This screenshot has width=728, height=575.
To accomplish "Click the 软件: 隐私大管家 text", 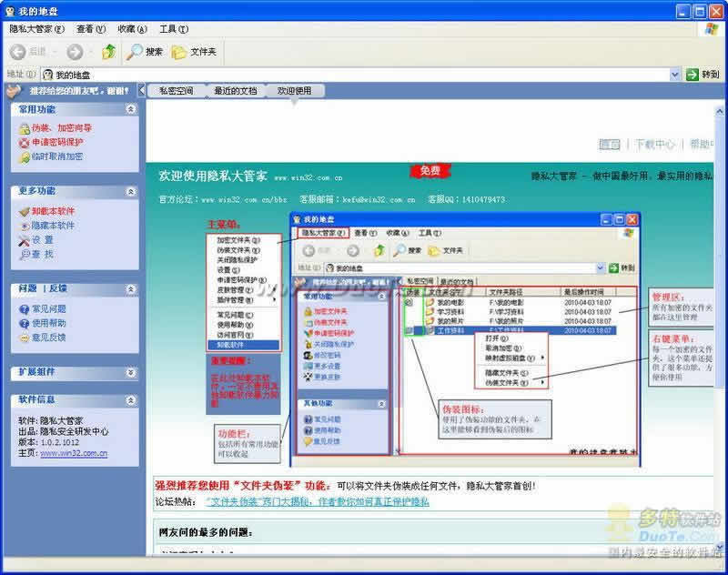I will pos(51,421).
